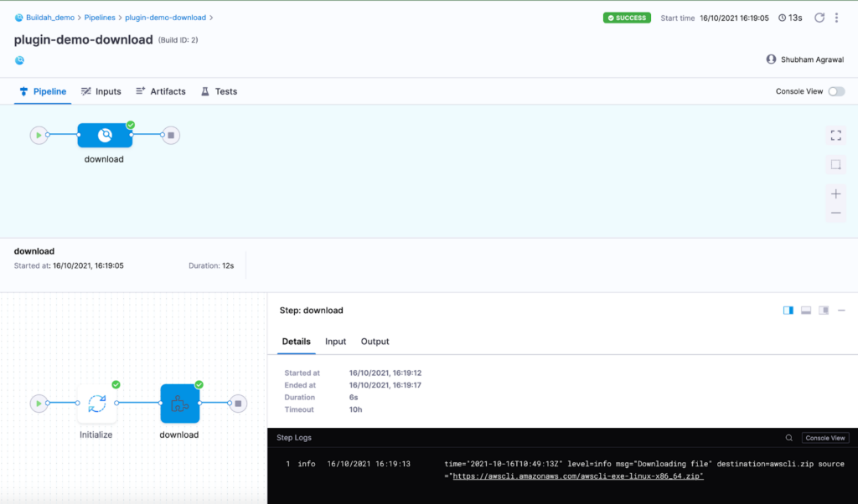Viewport: 858px width, 504px height.
Task: Switch step panel to right-drawer layout view
Action: [824, 310]
